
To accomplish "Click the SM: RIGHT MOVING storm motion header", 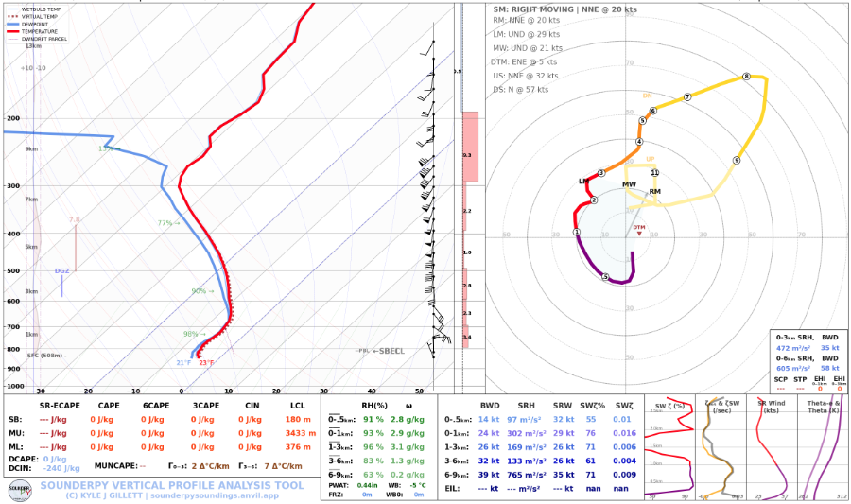I will (x=565, y=9).
